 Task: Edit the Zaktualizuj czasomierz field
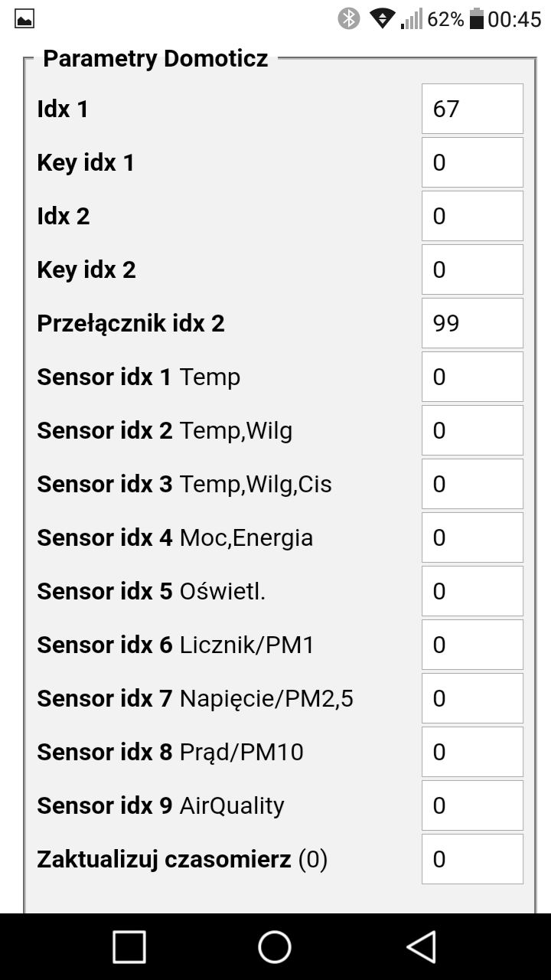click(472, 859)
